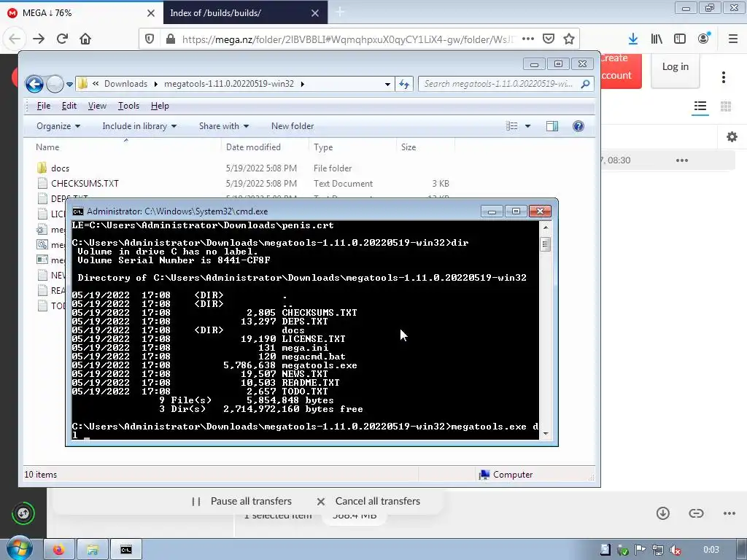
Task: Click Explorer back navigation button
Action: 35,85
